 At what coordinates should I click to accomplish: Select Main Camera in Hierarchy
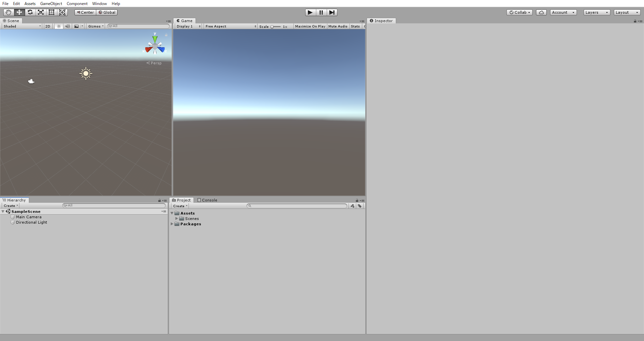click(x=29, y=217)
